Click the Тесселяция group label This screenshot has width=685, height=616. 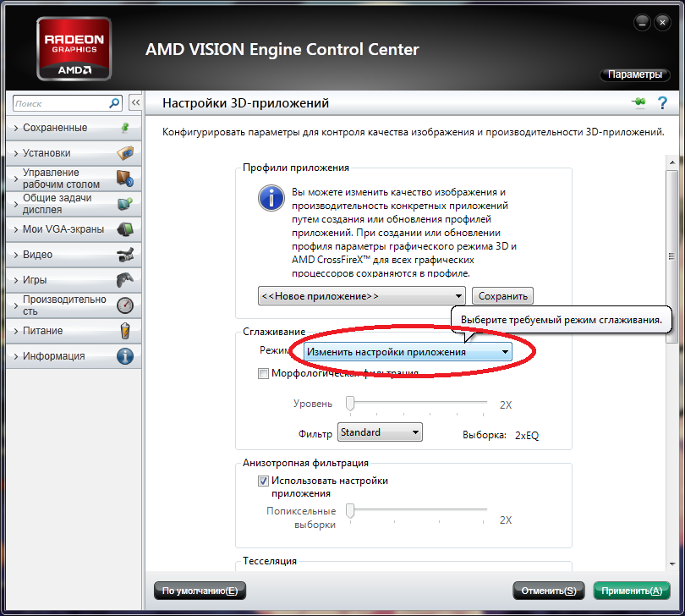[x=270, y=561]
